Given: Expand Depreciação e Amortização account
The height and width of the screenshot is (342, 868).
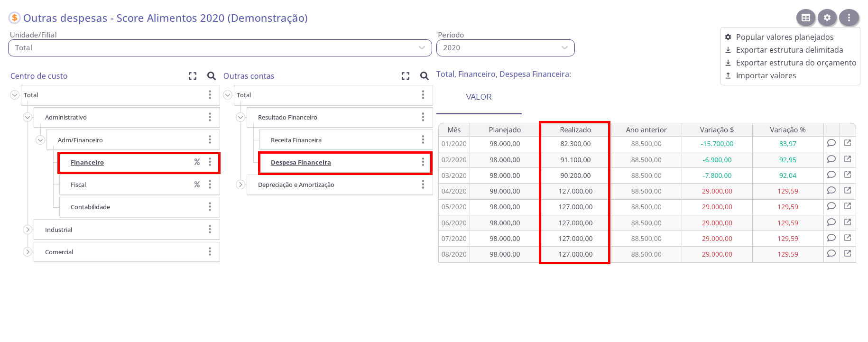Looking at the screenshot, I should coord(240,185).
